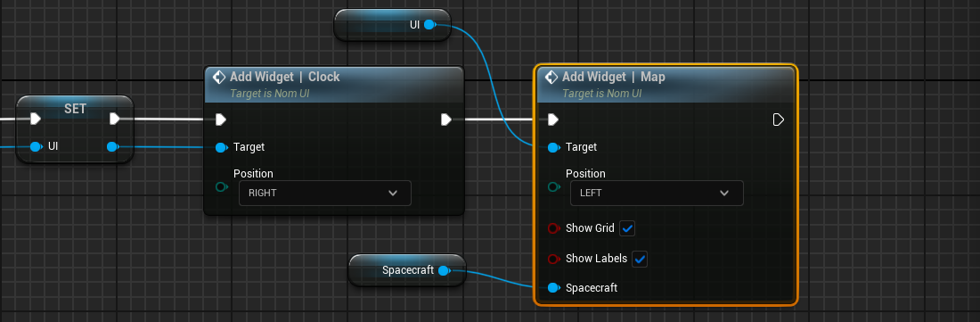Uncheck the Show Grid checkbox
Viewport: 980px width, 322px height.
pos(627,228)
